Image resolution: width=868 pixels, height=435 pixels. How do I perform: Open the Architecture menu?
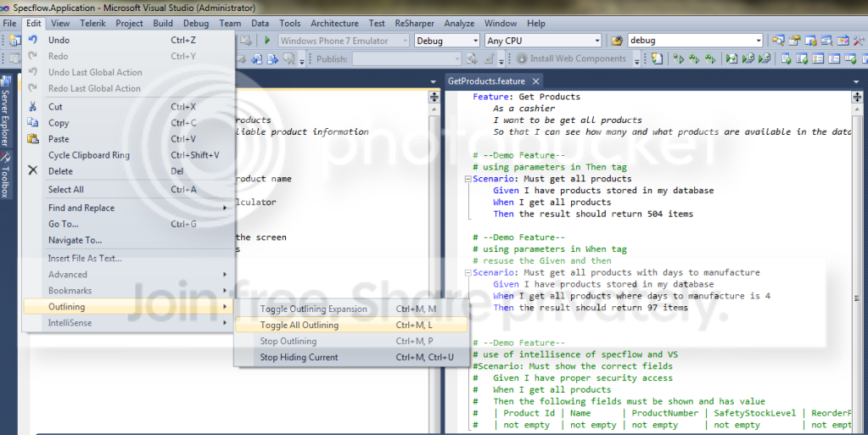coord(334,23)
